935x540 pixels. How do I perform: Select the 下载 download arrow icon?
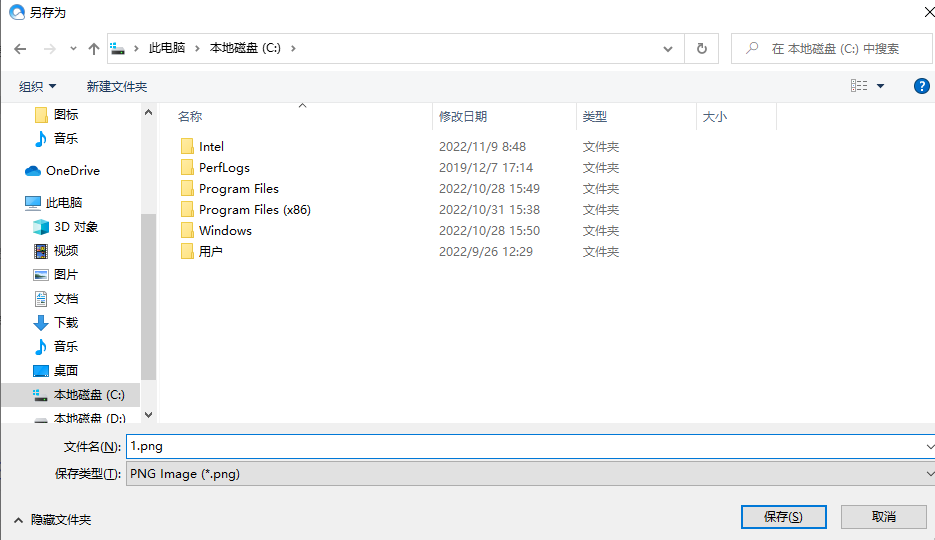coord(41,323)
